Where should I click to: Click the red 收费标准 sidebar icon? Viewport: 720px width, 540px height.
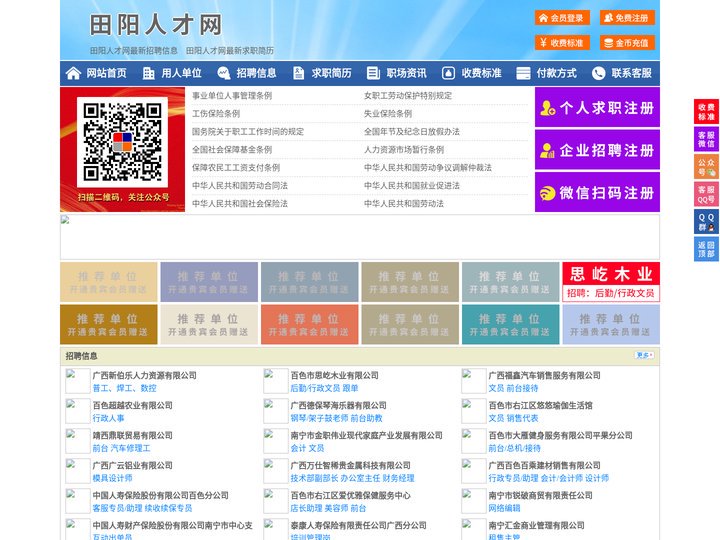[x=706, y=112]
